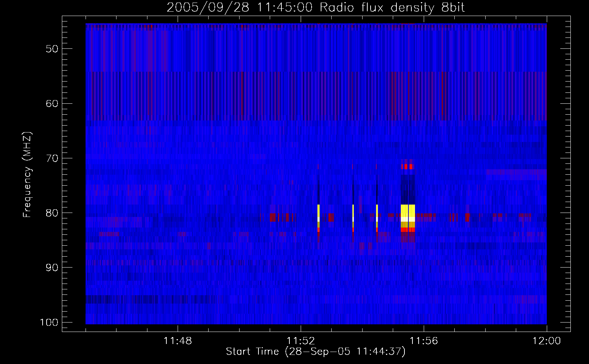Viewport: 589px width, 364px height.
Task: Click the red patch at 71 MHz above the large burst
Action: 408,167
